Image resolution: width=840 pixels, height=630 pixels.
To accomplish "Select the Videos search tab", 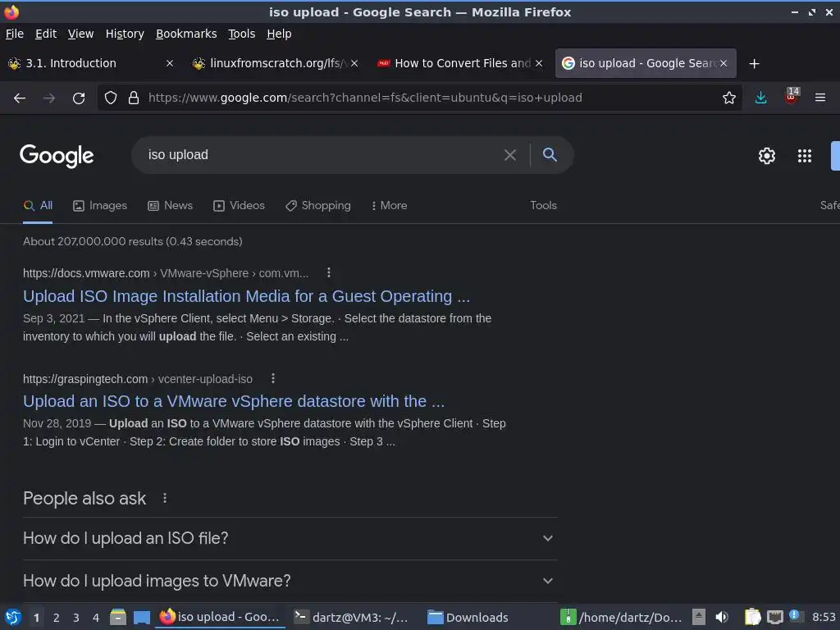I will point(239,206).
